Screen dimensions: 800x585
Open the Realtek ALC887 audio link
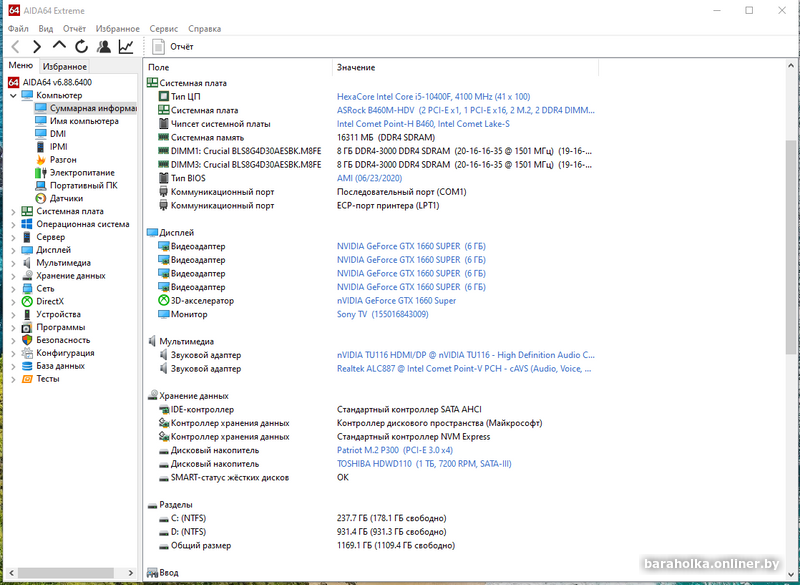pos(464,369)
